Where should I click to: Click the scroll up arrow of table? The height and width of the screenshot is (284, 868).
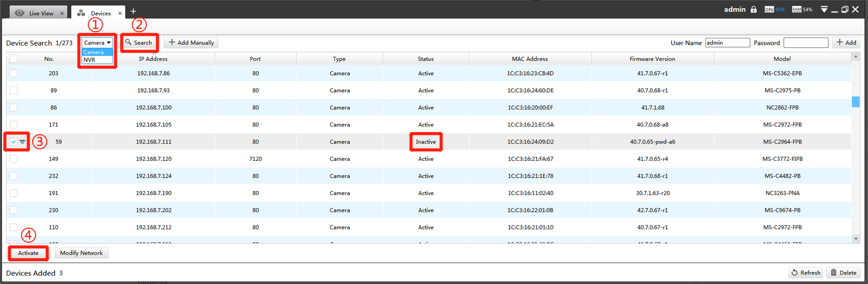[x=856, y=56]
